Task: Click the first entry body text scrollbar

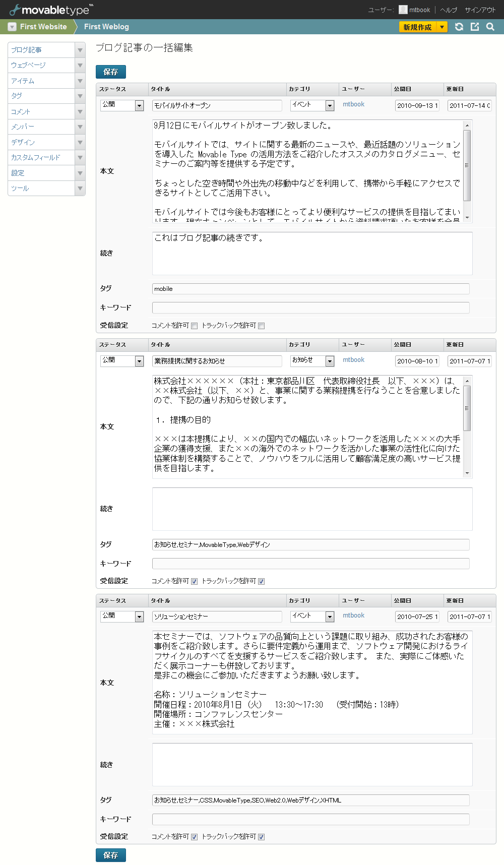Action: pos(467,166)
